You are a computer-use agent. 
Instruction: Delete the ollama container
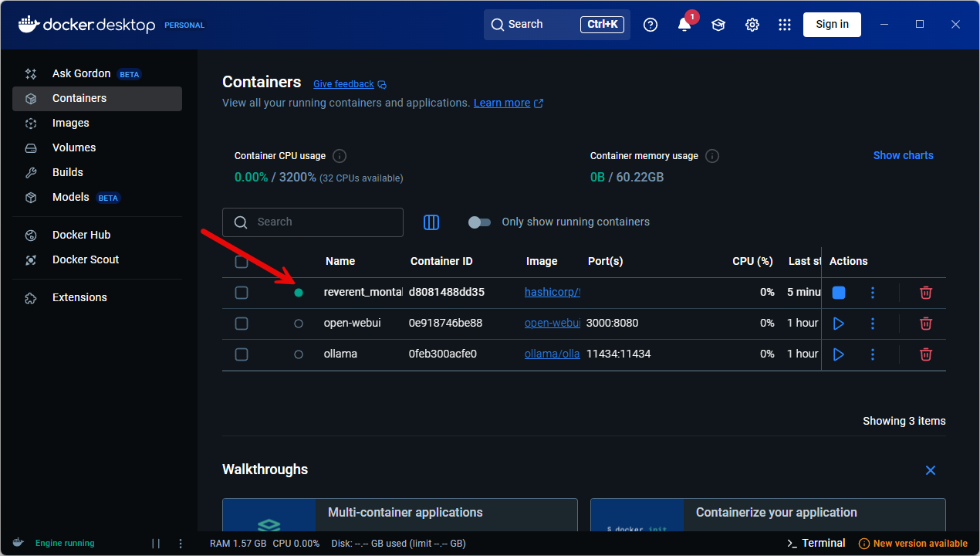926,354
